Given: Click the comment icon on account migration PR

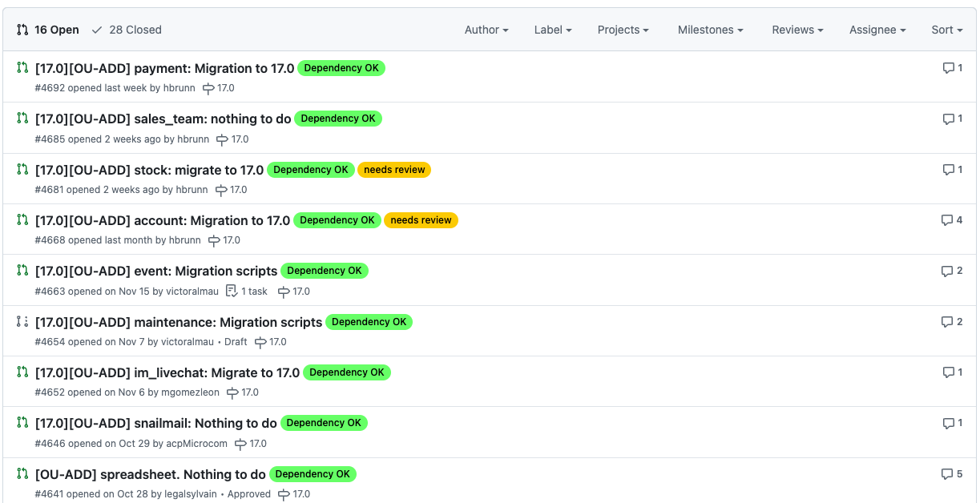Looking at the screenshot, I should click(x=947, y=220).
